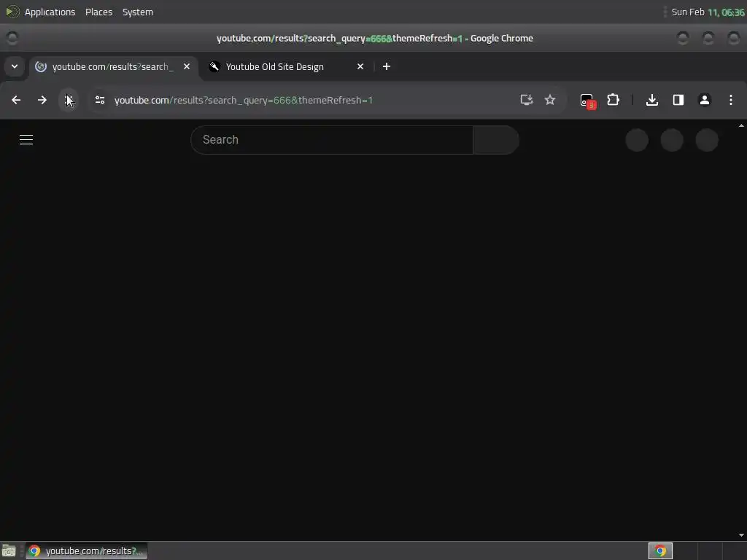
Task: Open the extension with red badge
Action: pos(587,101)
